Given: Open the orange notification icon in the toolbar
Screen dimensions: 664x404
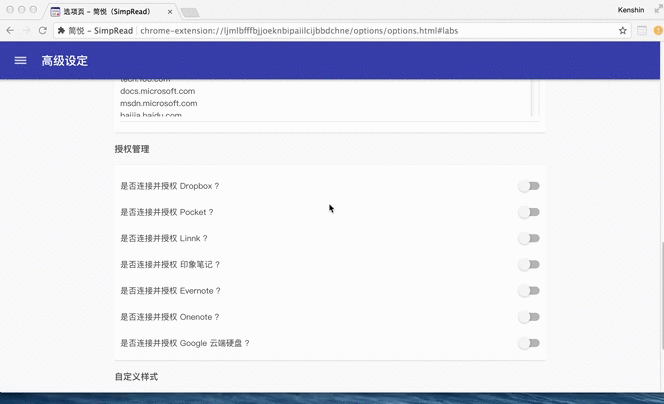Looking at the screenshot, I should tap(658, 30).
